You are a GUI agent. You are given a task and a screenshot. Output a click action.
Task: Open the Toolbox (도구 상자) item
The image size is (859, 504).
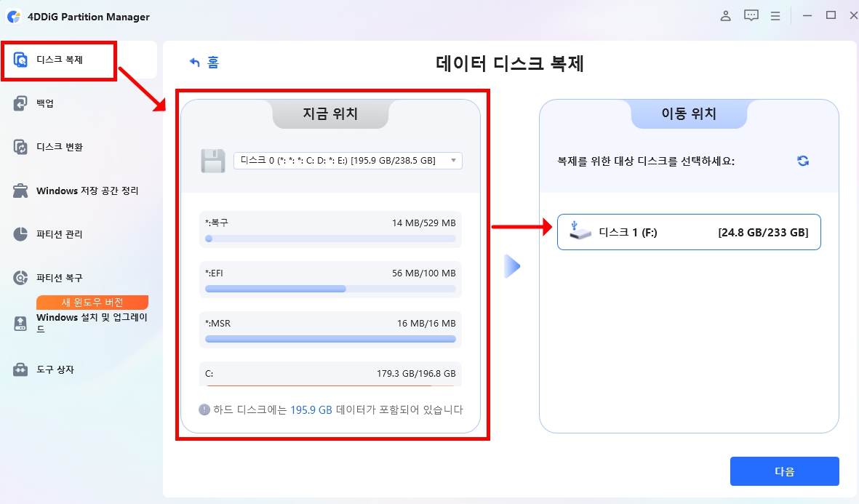point(55,369)
